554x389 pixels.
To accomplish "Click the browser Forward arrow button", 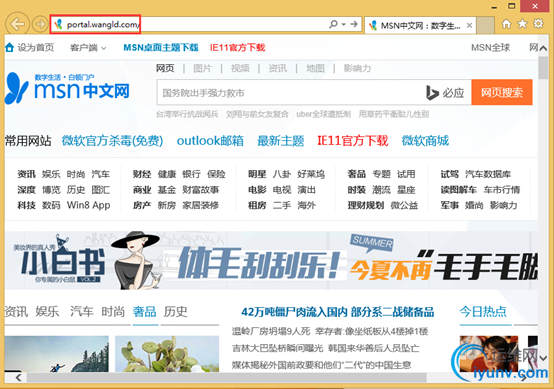I will [40, 24].
